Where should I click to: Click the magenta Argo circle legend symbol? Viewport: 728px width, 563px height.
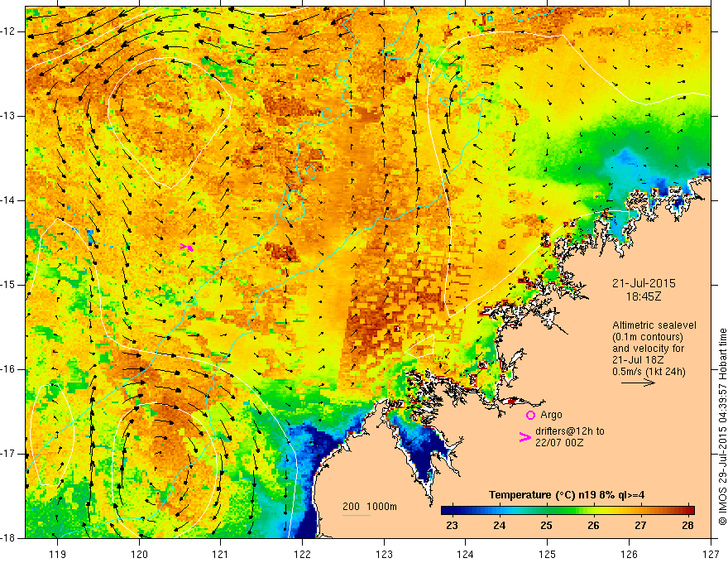pos(530,415)
